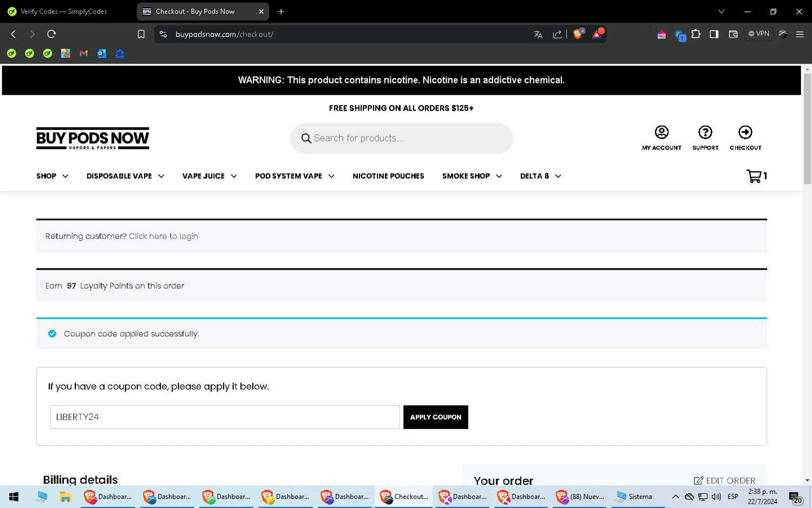The height and width of the screenshot is (508, 812).
Task: Click the VPN button in the toolbar
Action: click(759, 34)
